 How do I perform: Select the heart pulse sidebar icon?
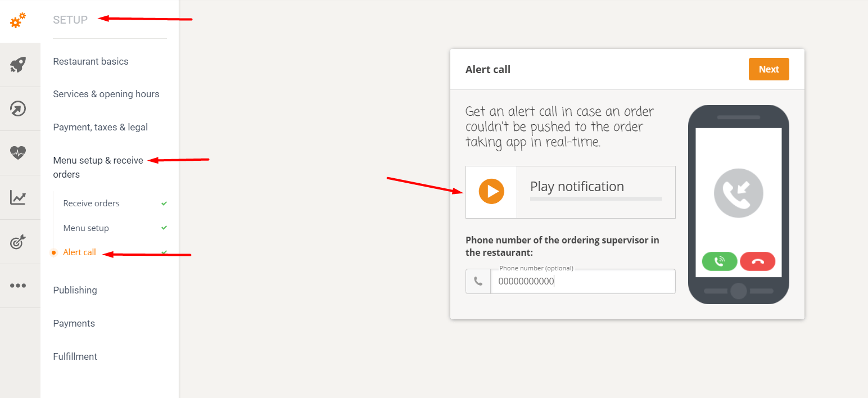pos(18,153)
